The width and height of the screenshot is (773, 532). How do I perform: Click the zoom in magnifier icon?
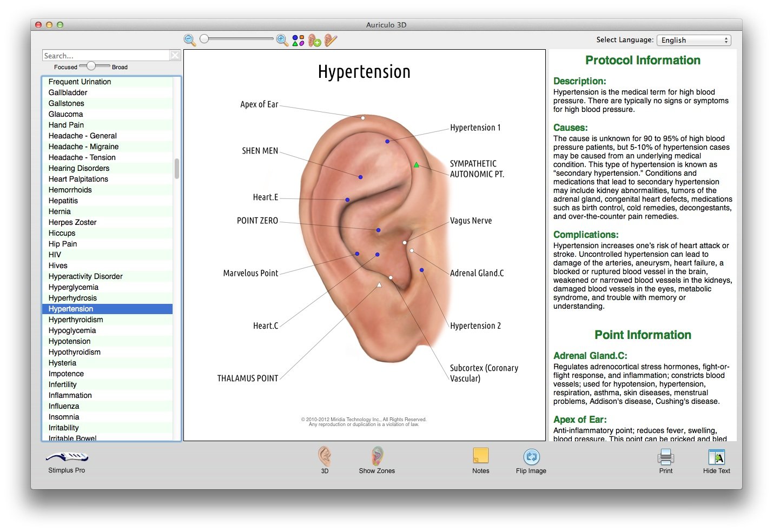pyautogui.click(x=282, y=40)
